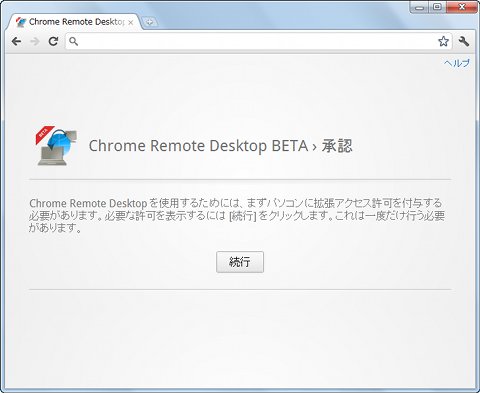Reload the page with the refresh icon
The width and height of the screenshot is (480, 393).
click(x=53, y=41)
